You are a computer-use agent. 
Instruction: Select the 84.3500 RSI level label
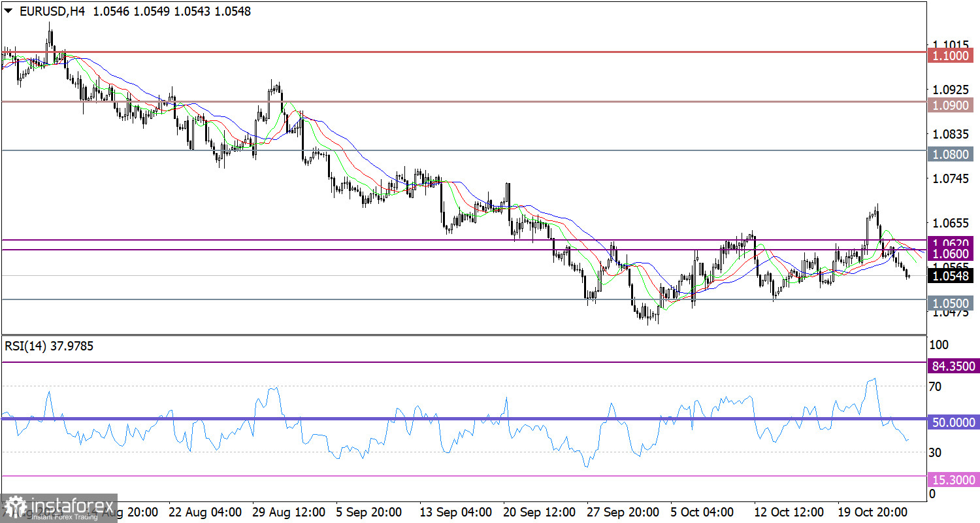click(953, 366)
